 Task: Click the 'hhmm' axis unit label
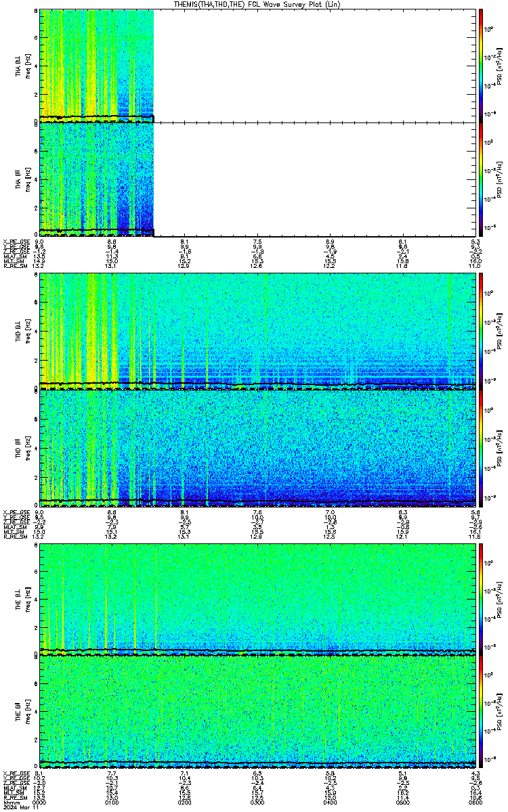[x=10, y=802]
